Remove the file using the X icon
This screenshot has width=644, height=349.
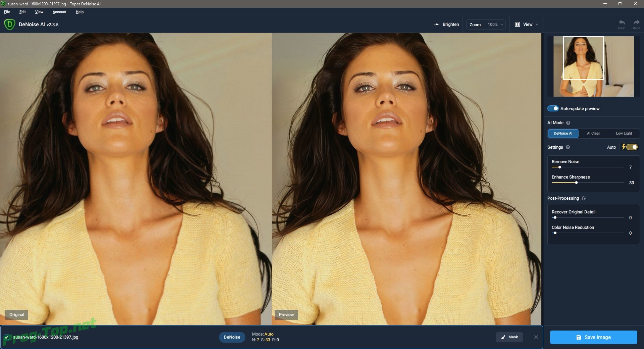[536, 337]
